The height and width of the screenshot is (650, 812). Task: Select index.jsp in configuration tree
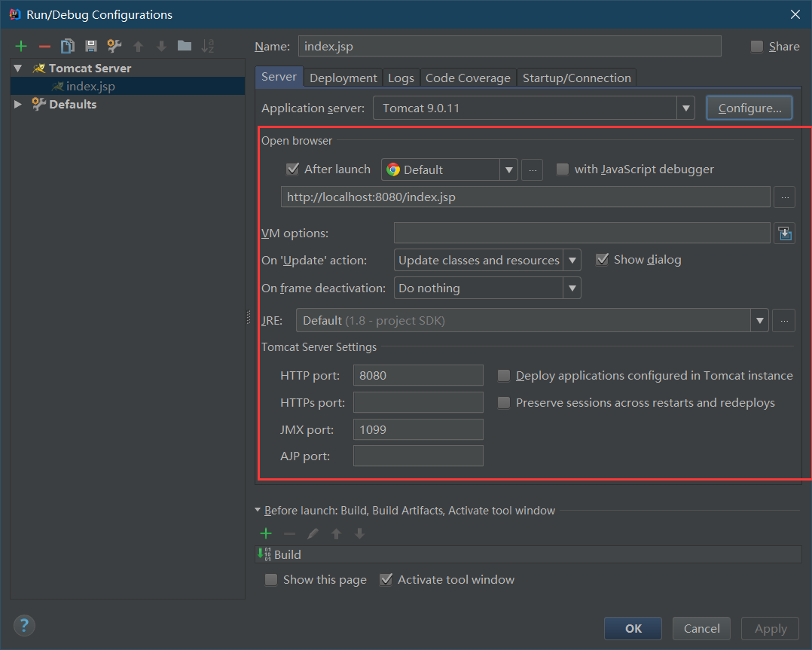(x=127, y=86)
